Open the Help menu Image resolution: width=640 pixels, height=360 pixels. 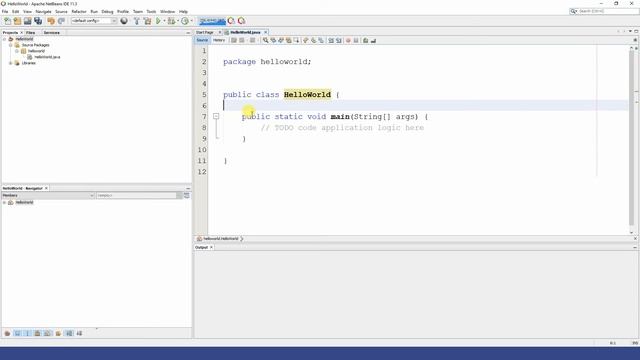pyautogui.click(x=183, y=11)
